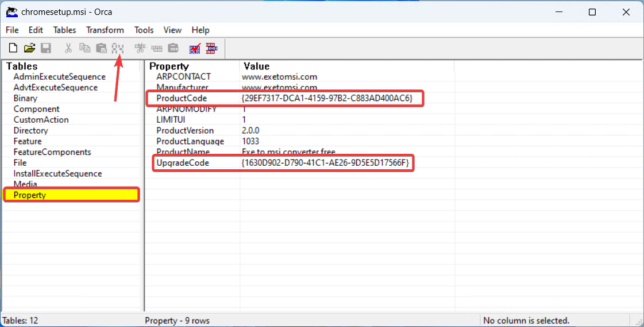Select the CustomAction table
Viewport: 644px width, 327px height.
(x=41, y=120)
